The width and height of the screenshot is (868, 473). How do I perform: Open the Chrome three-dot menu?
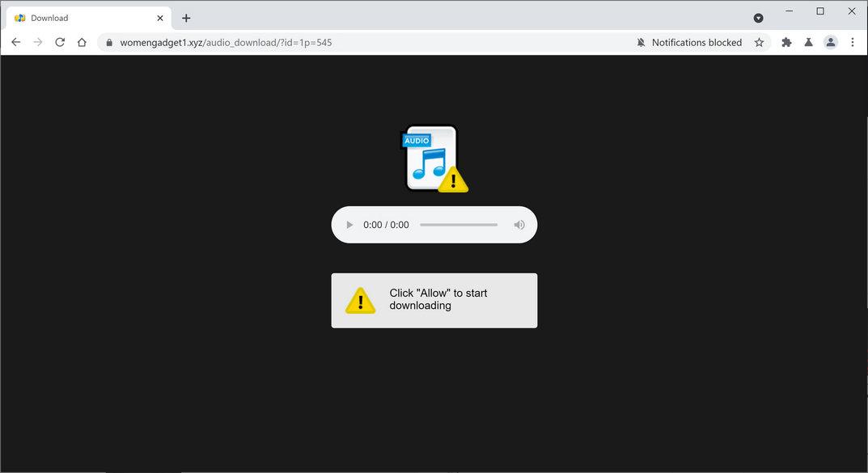pyautogui.click(x=853, y=42)
